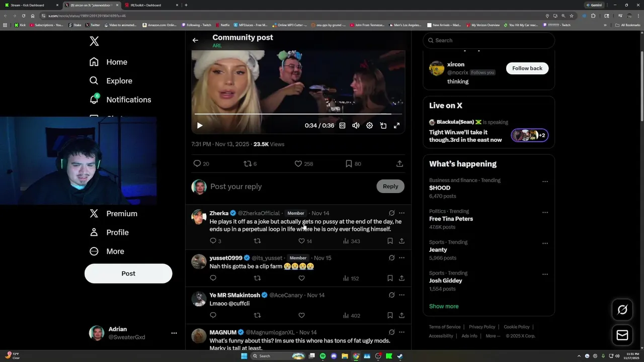Click Show more under What's happening
Viewport: 644px width, 362px height.
(444, 306)
